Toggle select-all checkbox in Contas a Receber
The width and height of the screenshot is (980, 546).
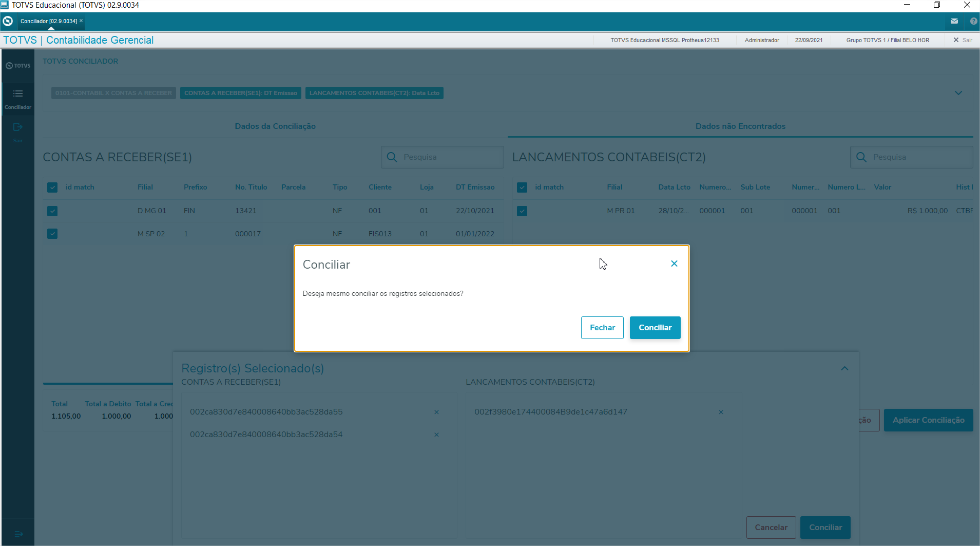[x=52, y=187]
